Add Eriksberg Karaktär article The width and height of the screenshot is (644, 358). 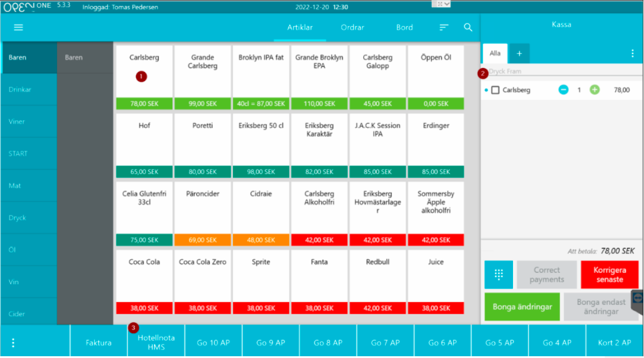(319, 146)
